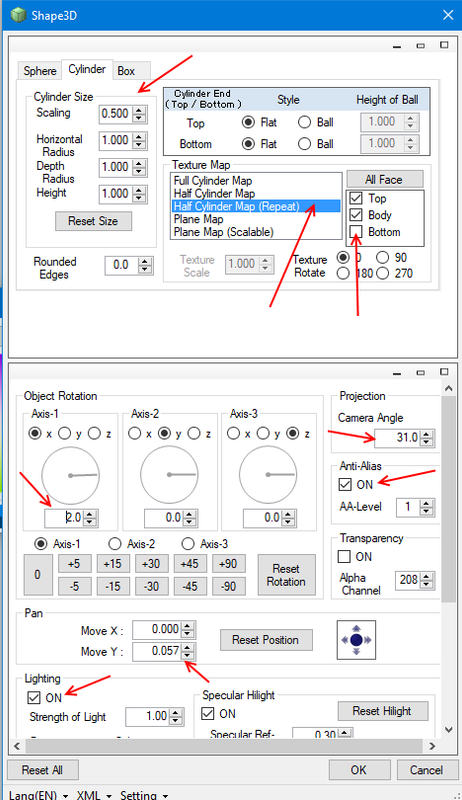
Task: Toggle the Specular Hilight ON checkbox
Action: [208, 713]
